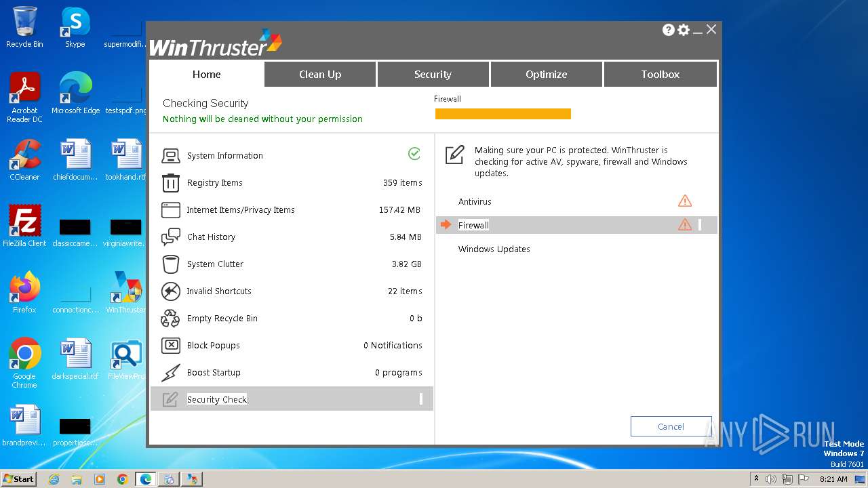Viewport: 868px width, 488px height.
Task: Click the Firewall warning triangle icon
Action: pyautogui.click(x=685, y=225)
